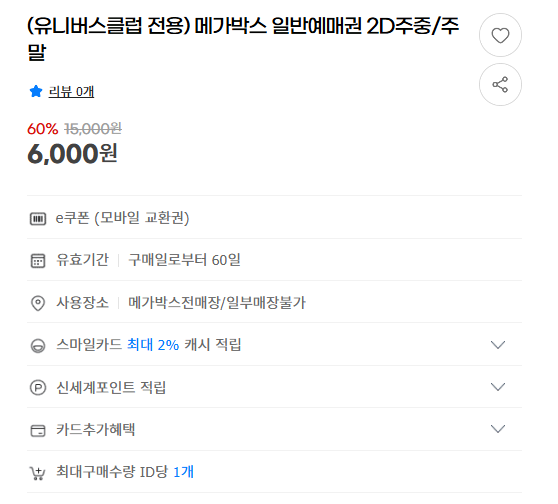Click the 스마일카드 최대 2% 캐시 적립 text

[x=149, y=345]
